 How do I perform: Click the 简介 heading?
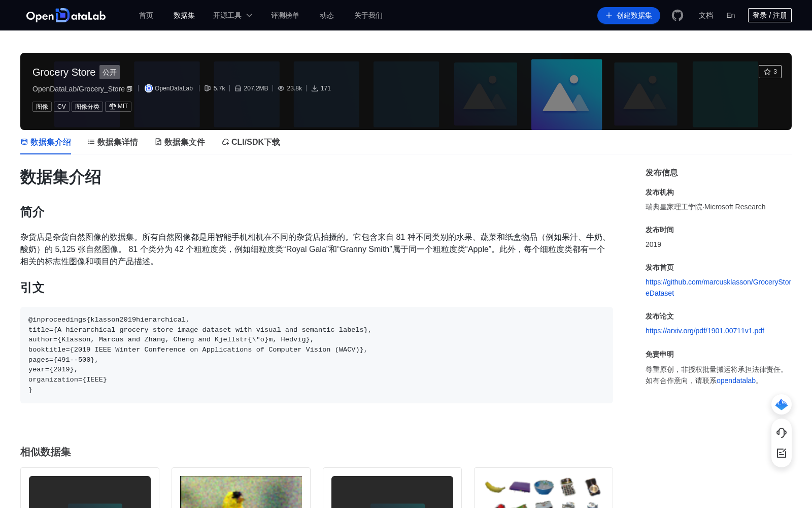point(32,212)
